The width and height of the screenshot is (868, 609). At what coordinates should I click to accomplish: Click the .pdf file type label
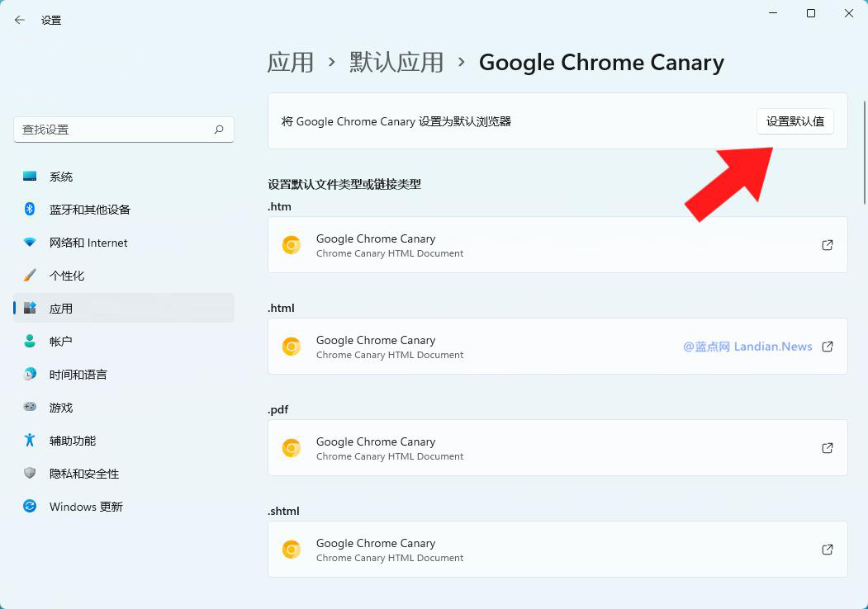[278, 410]
